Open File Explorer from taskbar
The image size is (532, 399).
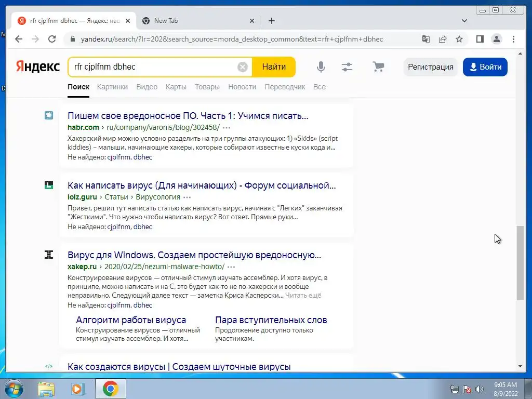pos(46,389)
